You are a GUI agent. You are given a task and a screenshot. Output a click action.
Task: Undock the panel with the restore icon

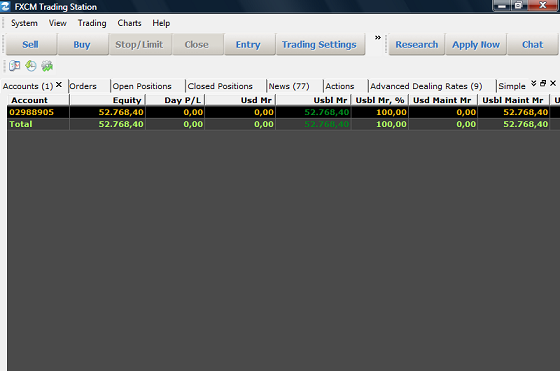point(543,83)
